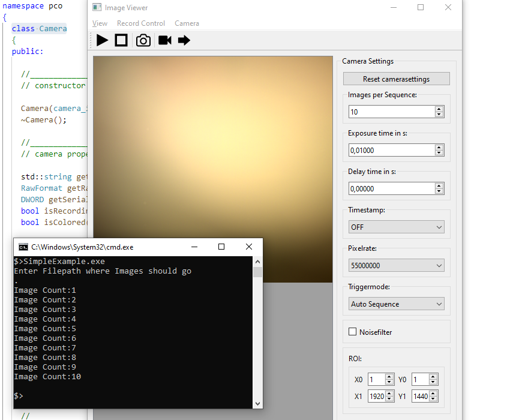Screen dimensions: 510x420
Task: Open the Record Control menu
Action: [x=141, y=23]
